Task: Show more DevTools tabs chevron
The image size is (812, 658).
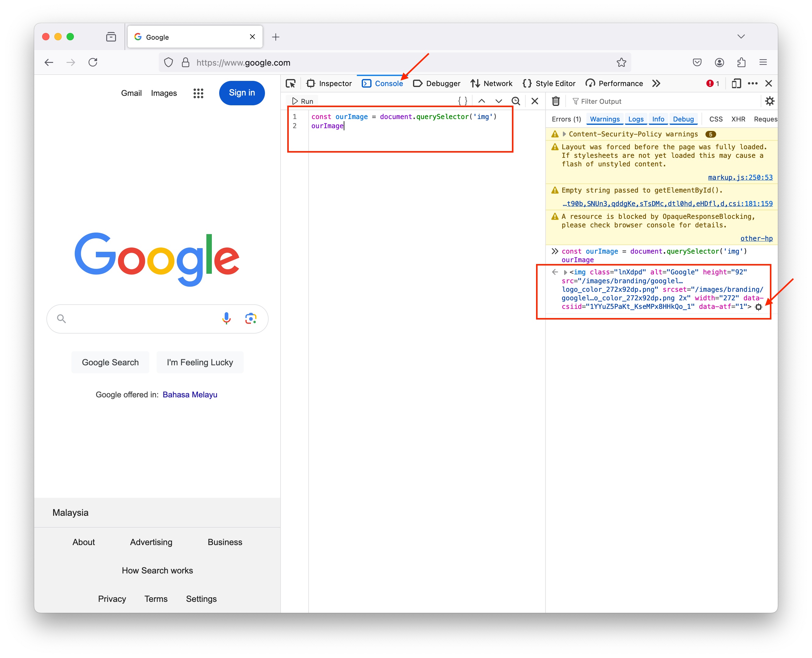Action: point(656,83)
